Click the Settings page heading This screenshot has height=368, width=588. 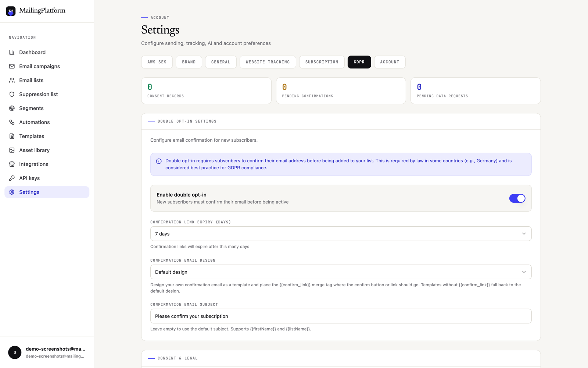(x=160, y=30)
